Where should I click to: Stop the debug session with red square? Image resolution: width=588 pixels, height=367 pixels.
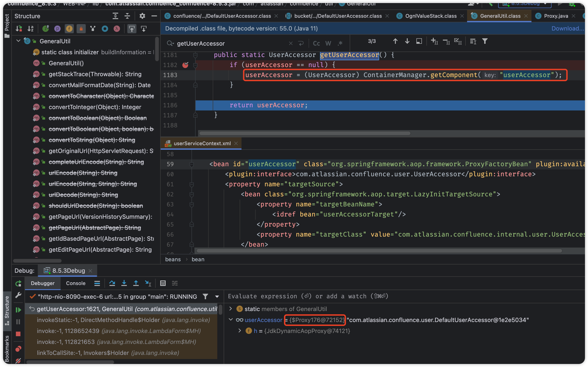click(18, 334)
